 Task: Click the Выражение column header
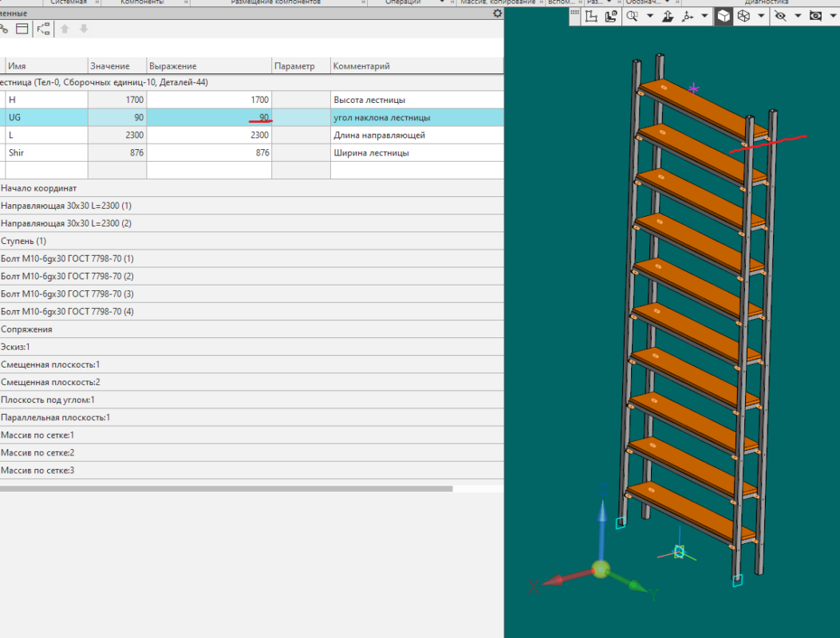point(210,66)
